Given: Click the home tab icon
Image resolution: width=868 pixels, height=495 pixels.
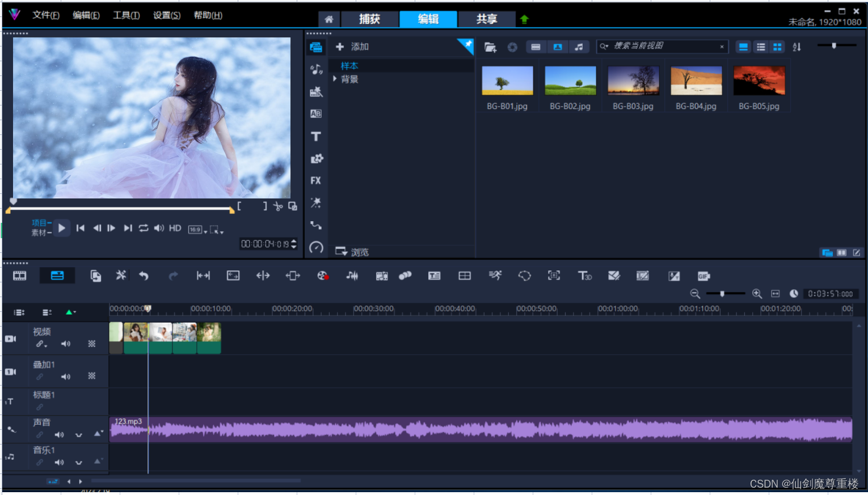Looking at the screenshot, I should coord(329,19).
